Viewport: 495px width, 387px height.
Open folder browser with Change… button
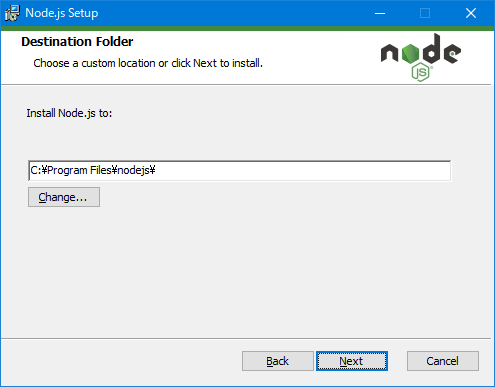tap(64, 197)
